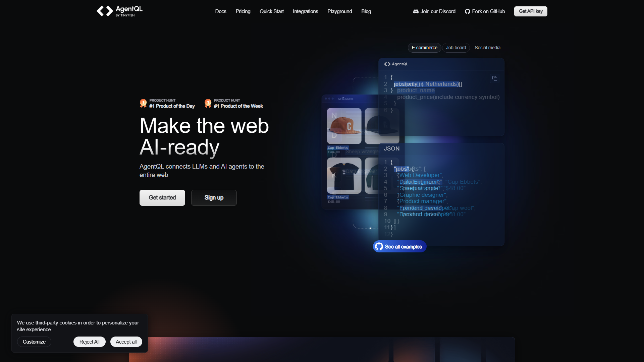Viewport: 644px width, 362px height.
Task: Click the Sign up button
Action: 214,198
